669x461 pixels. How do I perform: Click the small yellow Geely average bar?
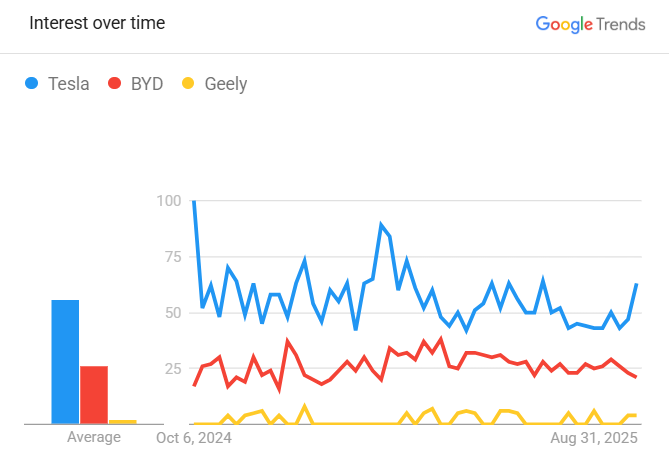tap(123, 421)
